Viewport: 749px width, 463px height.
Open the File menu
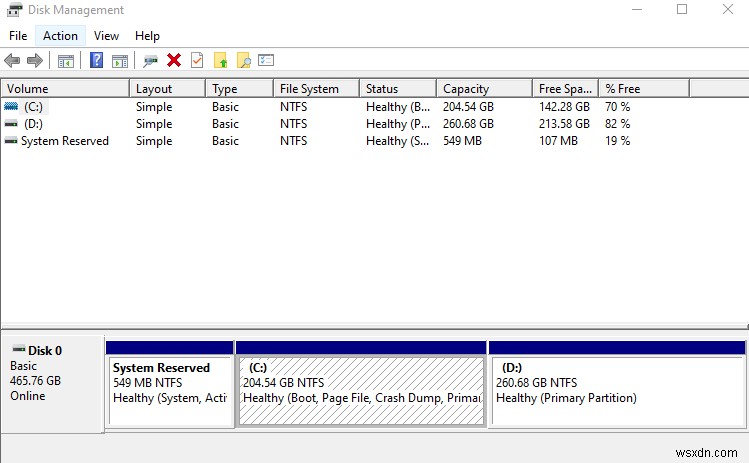(x=17, y=36)
